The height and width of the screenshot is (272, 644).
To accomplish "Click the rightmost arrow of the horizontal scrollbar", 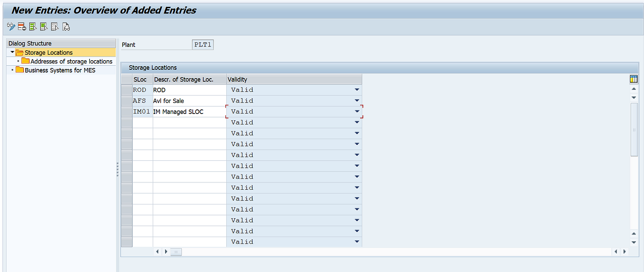I will pos(624,252).
